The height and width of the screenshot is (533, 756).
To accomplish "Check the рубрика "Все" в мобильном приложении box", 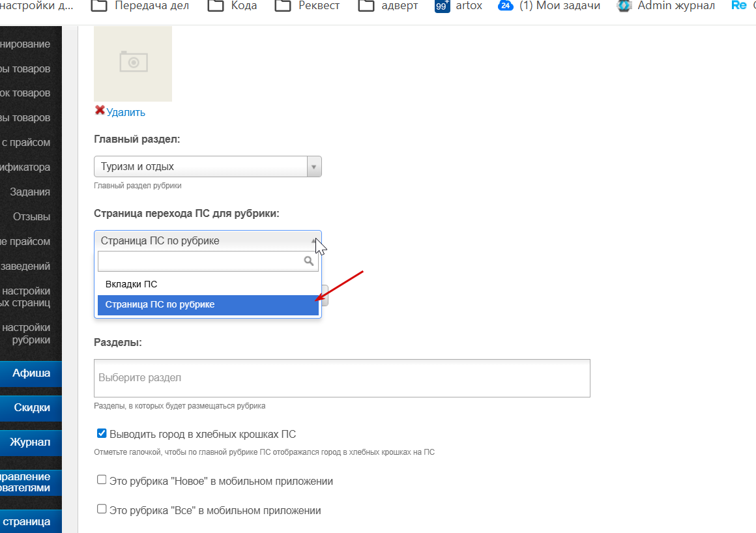I will [x=101, y=509].
